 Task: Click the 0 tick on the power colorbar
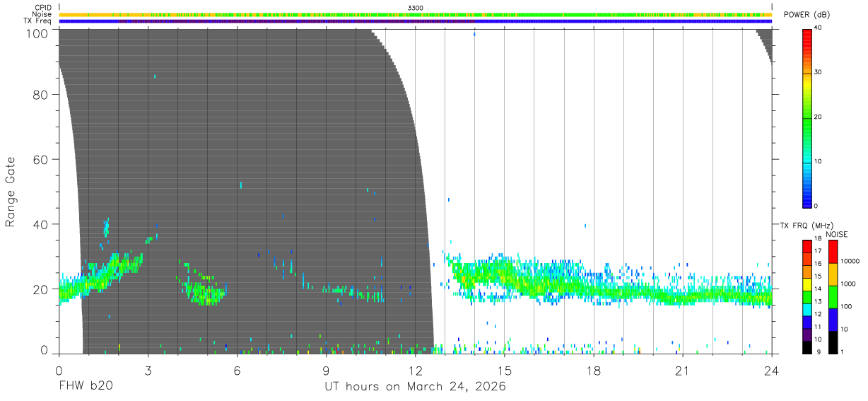tap(816, 206)
